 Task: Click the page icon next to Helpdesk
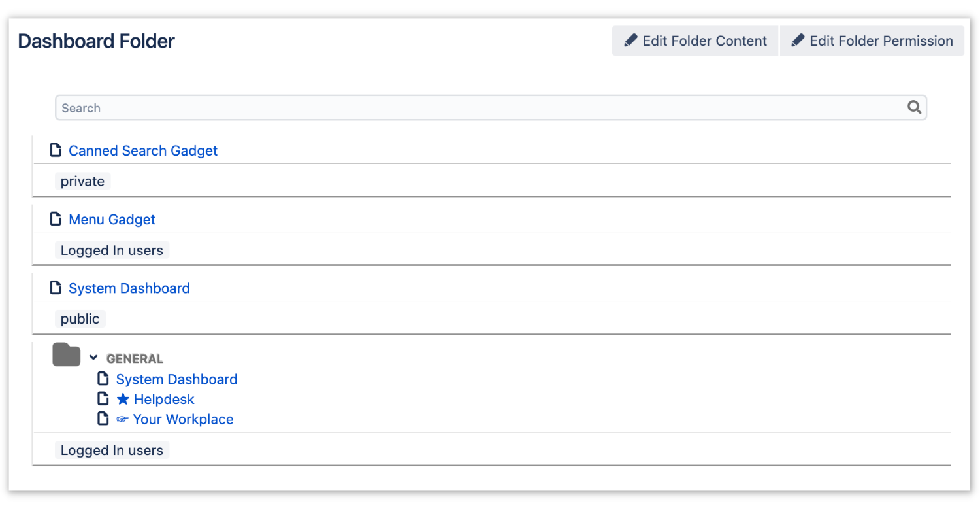[103, 398]
